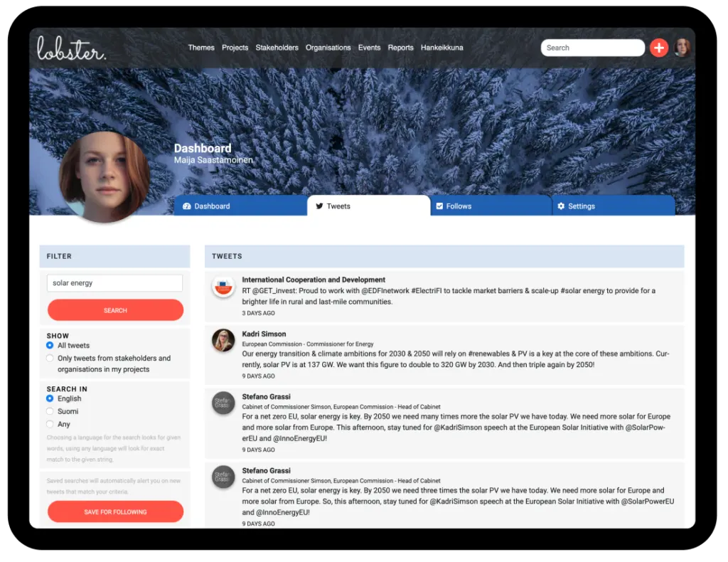The image size is (728, 562).
Task: Click SAVE FOR FOLLOWING button
Action: [x=116, y=511]
